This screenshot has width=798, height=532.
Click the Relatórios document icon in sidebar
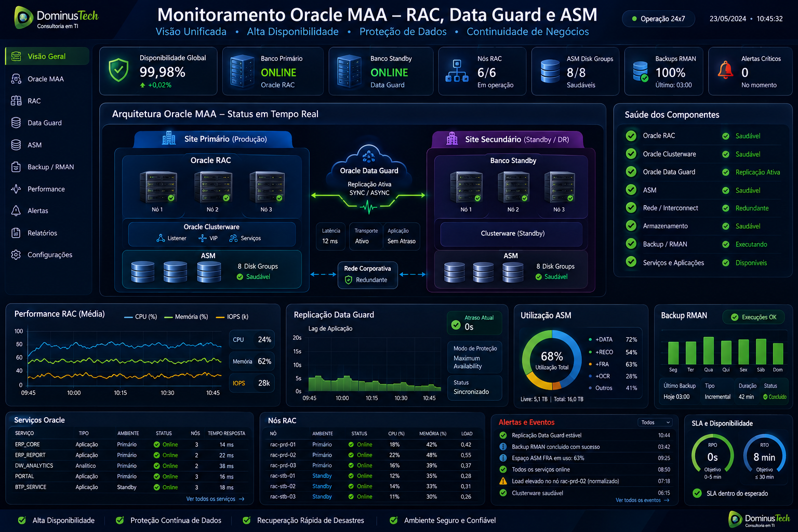click(x=16, y=233)
